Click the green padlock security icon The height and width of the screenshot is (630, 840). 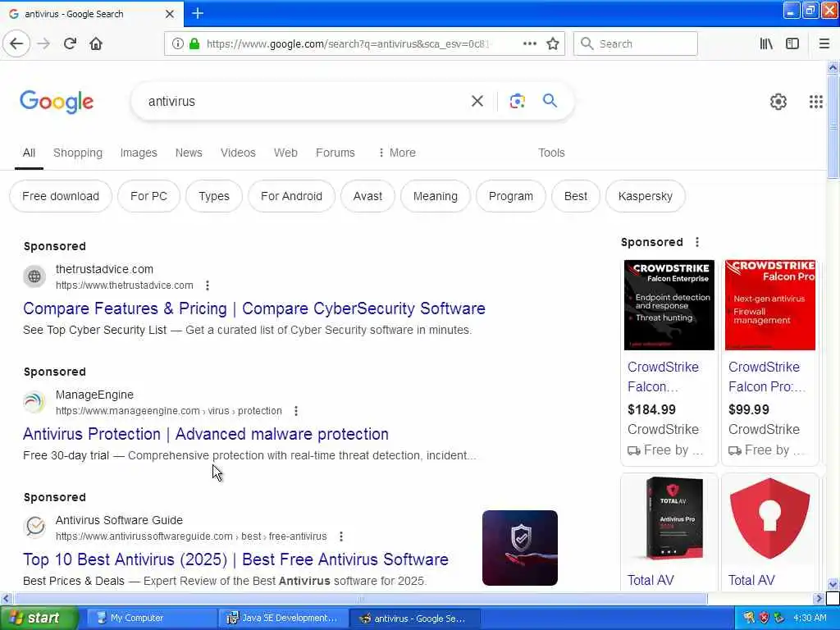194,43
